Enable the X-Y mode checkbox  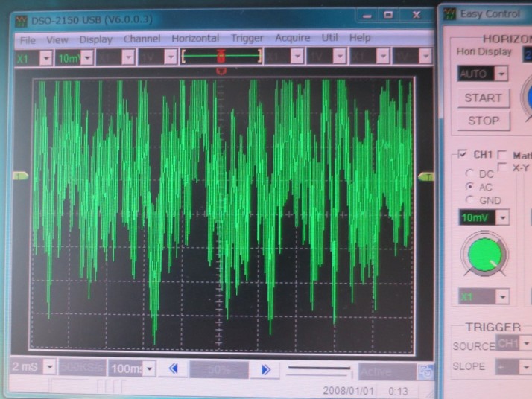[x=503, y=168]
